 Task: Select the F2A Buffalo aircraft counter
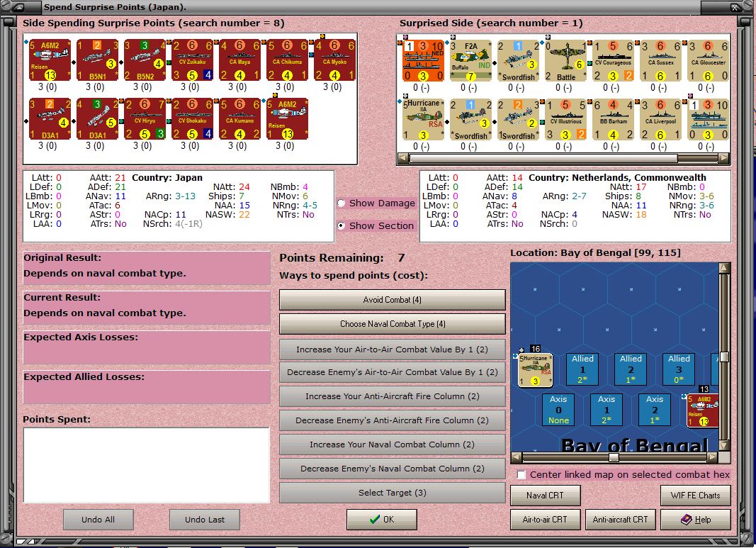(470, 61)
